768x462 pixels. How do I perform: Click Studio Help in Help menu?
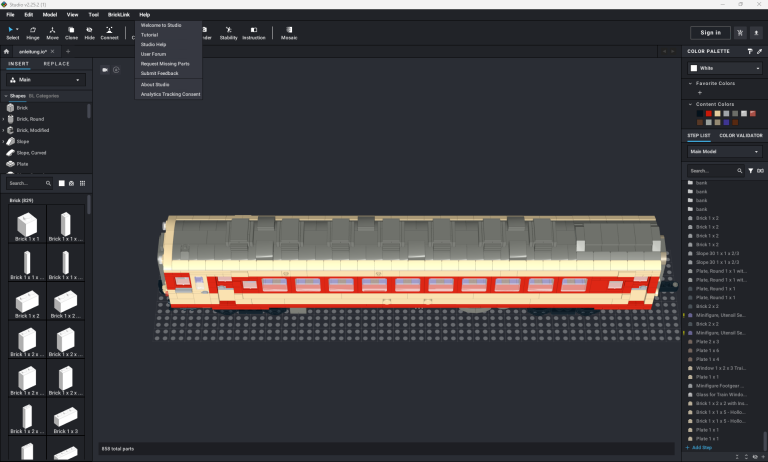[x=153, y=44]
